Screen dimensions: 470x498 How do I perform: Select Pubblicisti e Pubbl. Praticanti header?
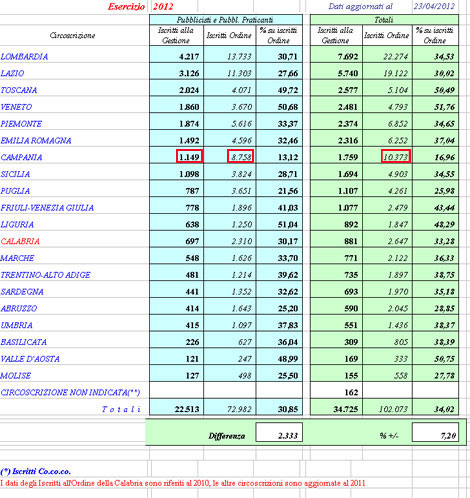coord(226,20)
